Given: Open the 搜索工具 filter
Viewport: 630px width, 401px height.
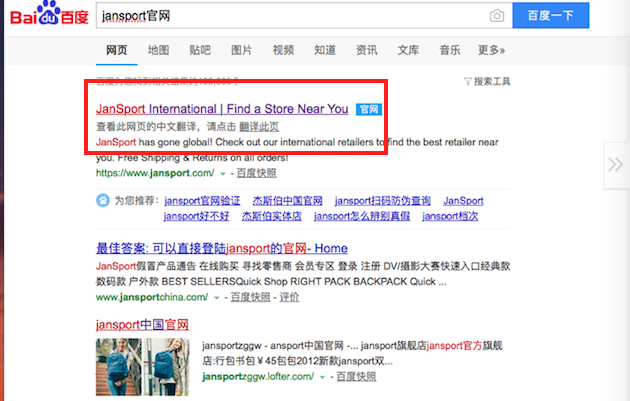Looking at the screenshot, I should [x=487, y=82].
